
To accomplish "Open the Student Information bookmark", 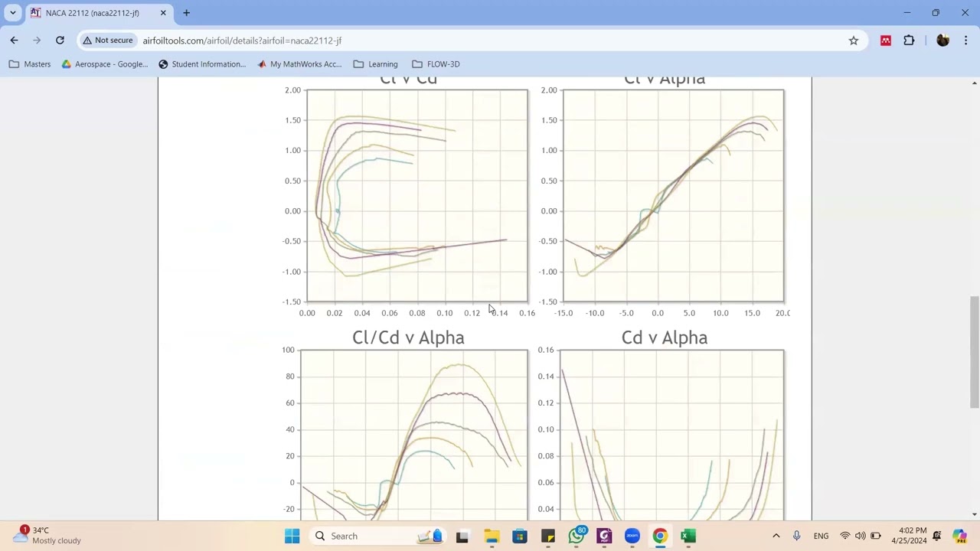I will point(202,64).
